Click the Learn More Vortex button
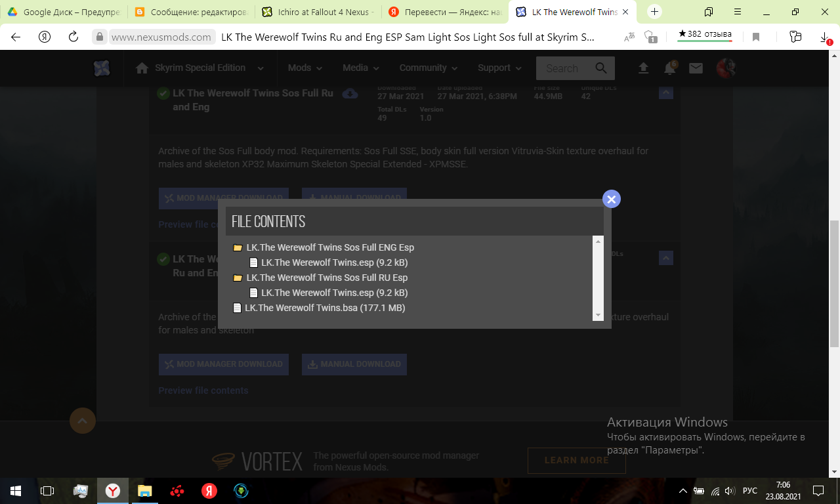 (577, 461)
